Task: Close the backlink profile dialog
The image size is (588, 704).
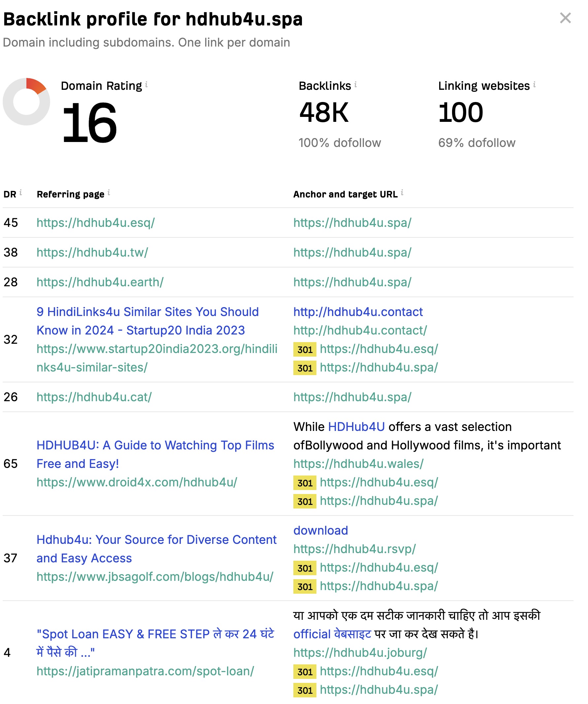Action: [565, 18]
